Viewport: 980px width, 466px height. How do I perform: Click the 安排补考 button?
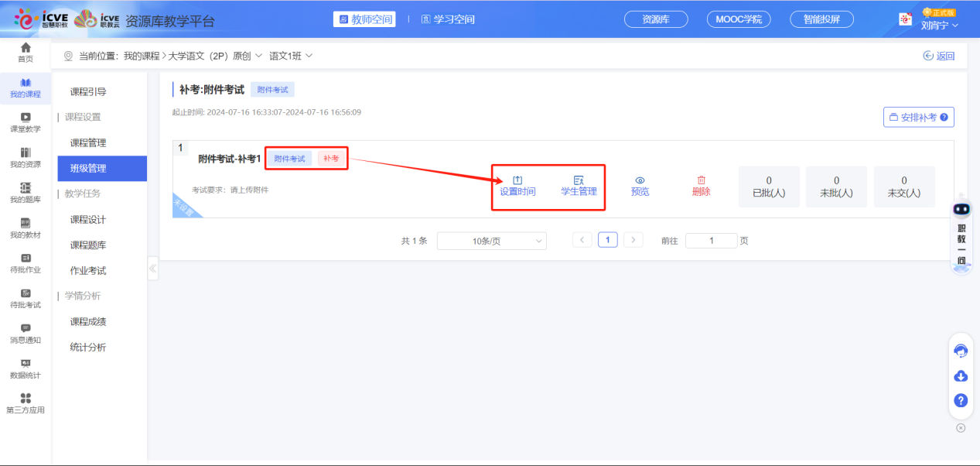(x=918, y=117)
